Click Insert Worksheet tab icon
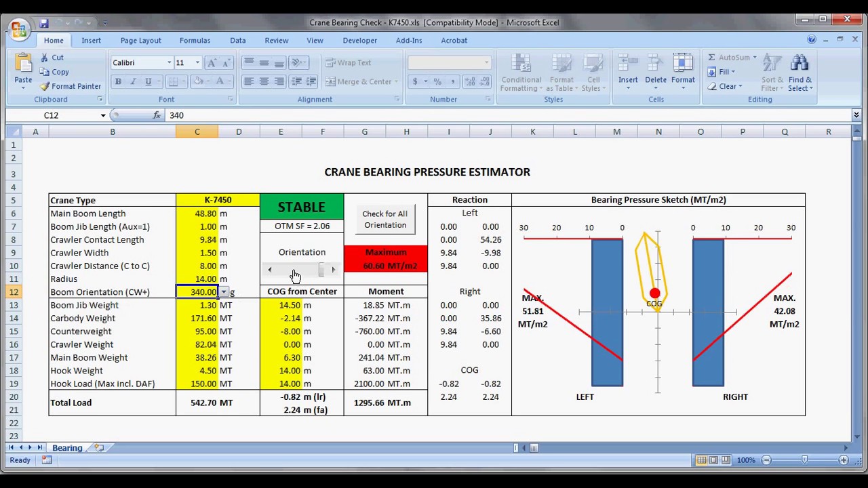Viewport: 868px width, 488px height. [x=99, y=448]
